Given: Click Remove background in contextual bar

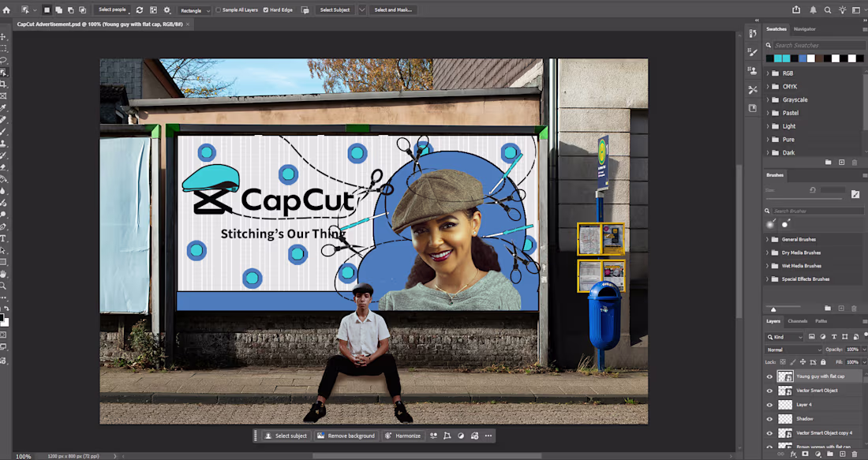Looking at the screenshot, I should point(346,436).
